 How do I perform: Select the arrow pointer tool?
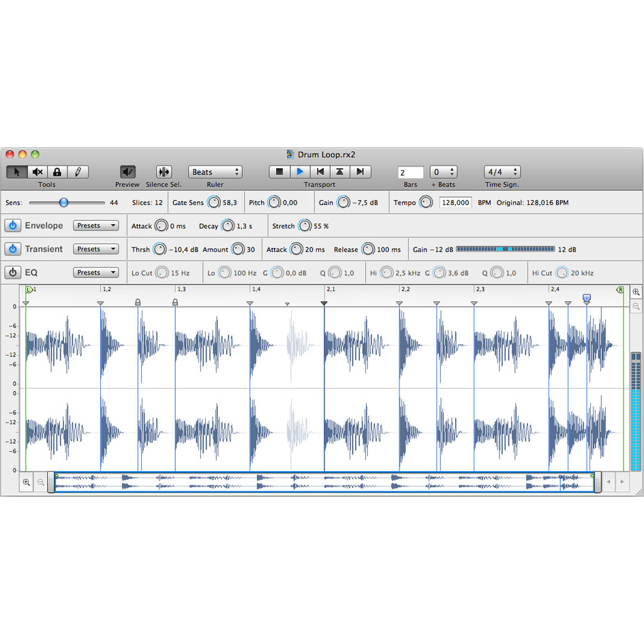coord(17,172)
